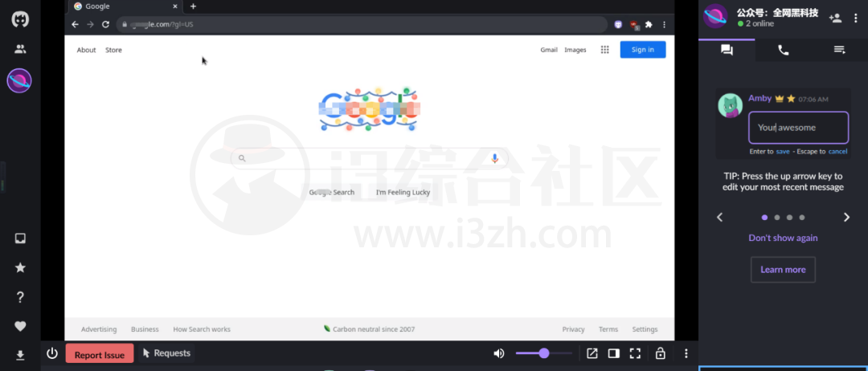Image resolution: width=868 pixels, height=371 pixels.
Task: Click browser forward arrow button
Action: pos(90,24)
